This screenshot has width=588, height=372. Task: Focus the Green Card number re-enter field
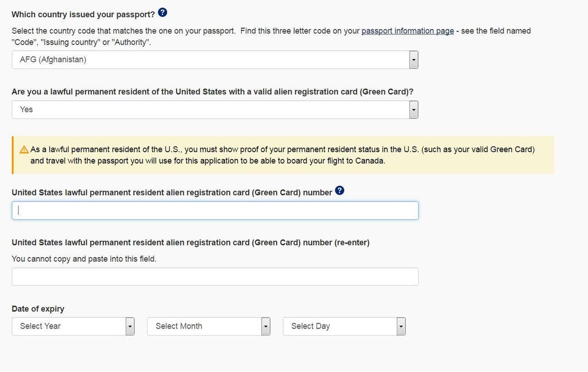215,277
